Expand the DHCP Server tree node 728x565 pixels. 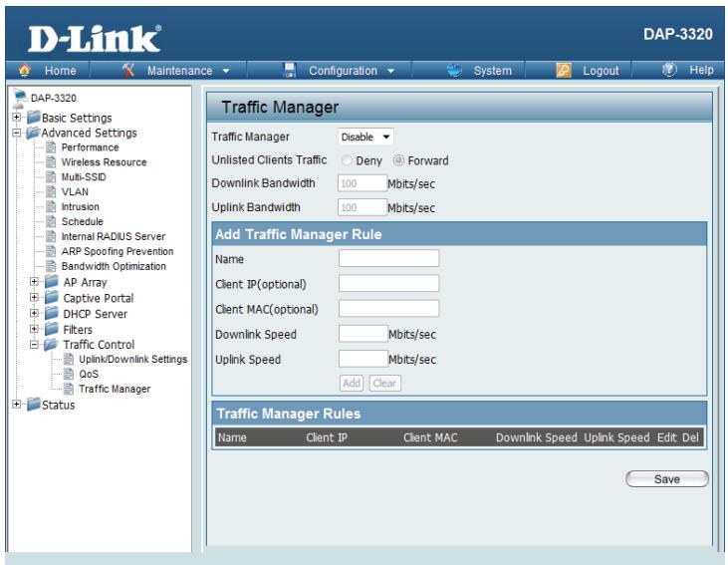[34, 313]
